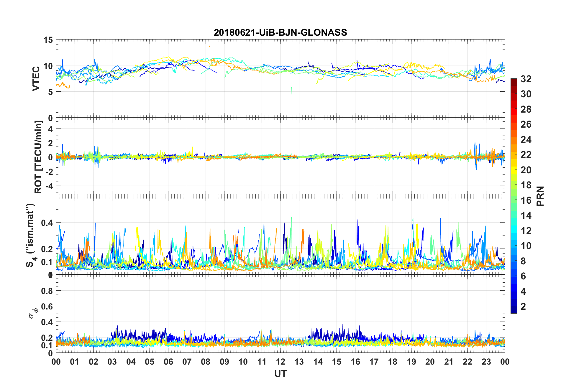Click hour label 05 on the UT axis
Image resolution: width=561 pixels, height=392 pixels.
point(150,362)
